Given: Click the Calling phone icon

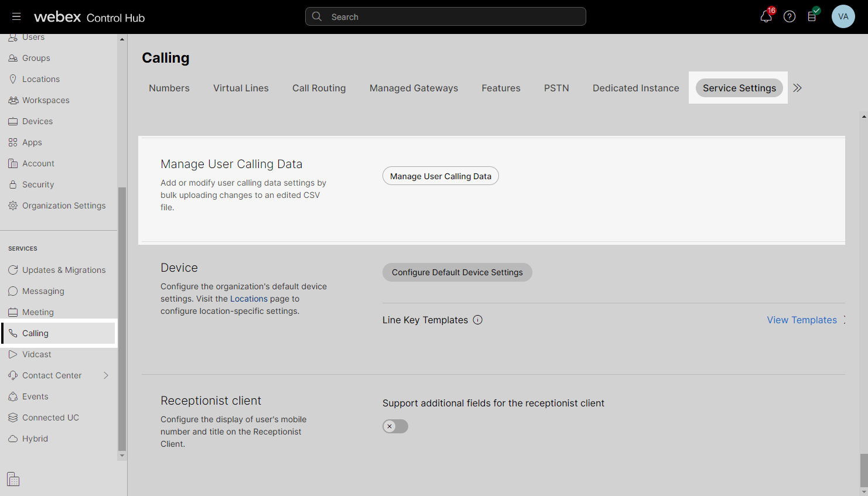Looking at the screenshot, I should coord(13,333).
